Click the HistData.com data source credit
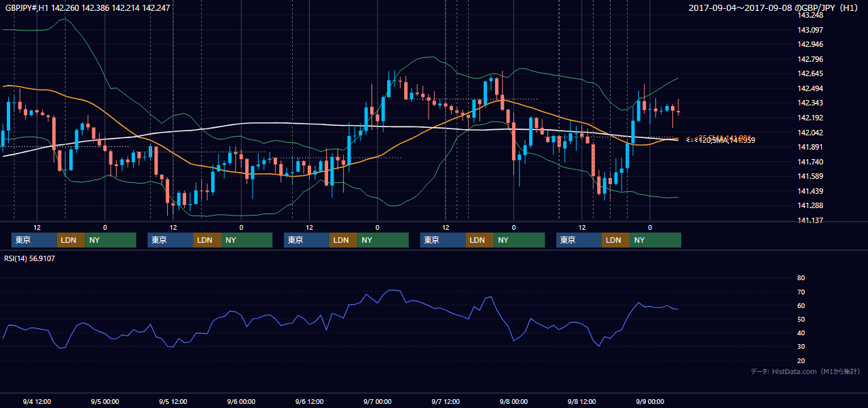The height and width of the screenshot is (408, 868). click(806, 371)
